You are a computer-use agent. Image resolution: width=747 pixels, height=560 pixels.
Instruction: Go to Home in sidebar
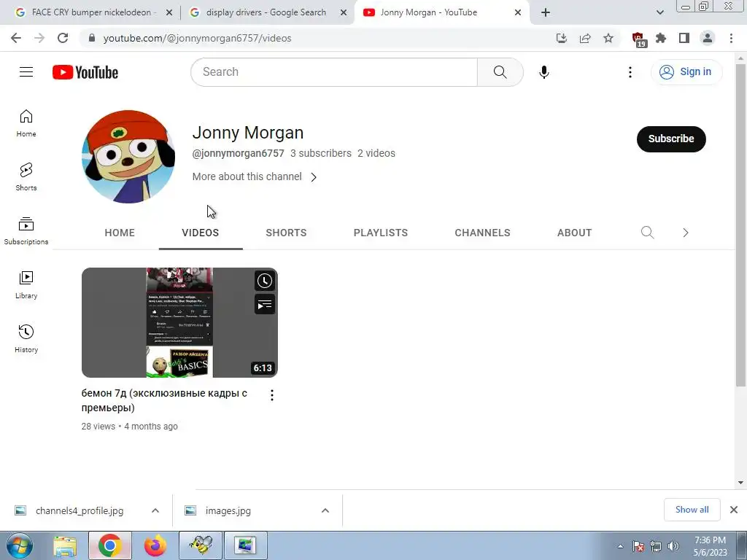[x=26, y=123]
